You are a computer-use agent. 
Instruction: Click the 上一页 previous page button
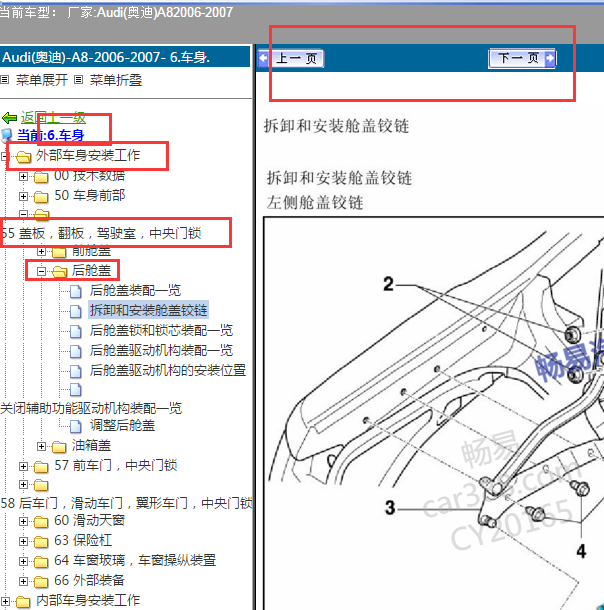[291, 59]
